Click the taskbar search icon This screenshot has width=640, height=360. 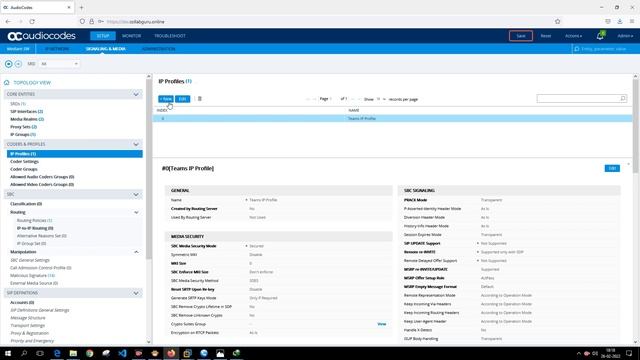point(24,353)
